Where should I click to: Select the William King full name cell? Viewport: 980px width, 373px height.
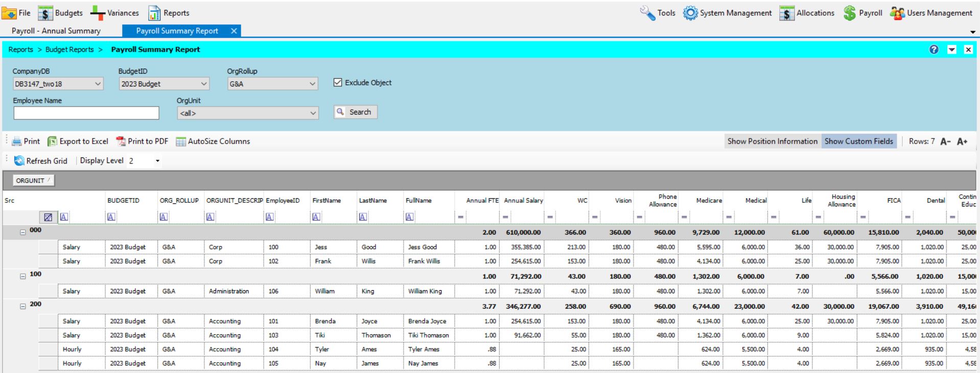point(429,291)
